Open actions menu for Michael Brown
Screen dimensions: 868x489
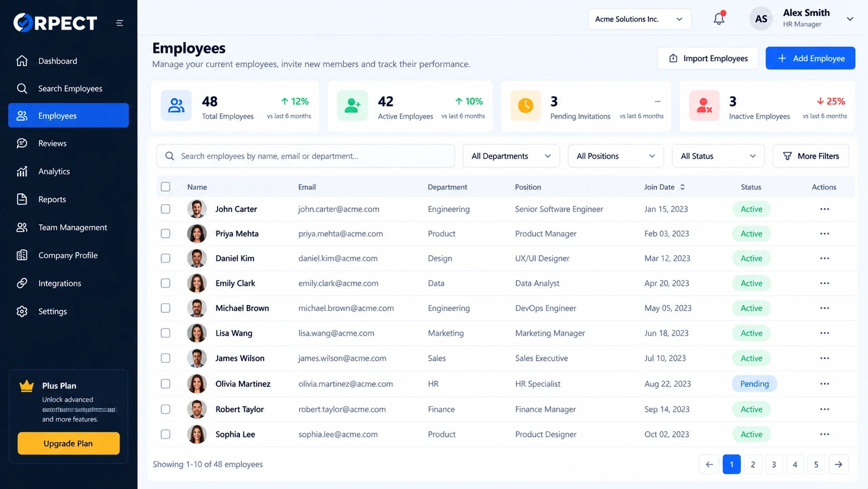[x=824, y=308]
